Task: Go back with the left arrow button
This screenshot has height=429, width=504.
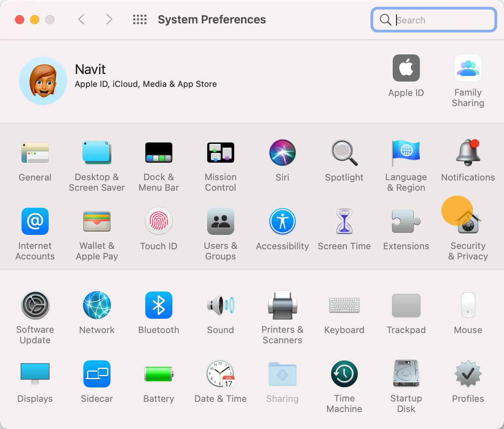Action: point(81,19)
